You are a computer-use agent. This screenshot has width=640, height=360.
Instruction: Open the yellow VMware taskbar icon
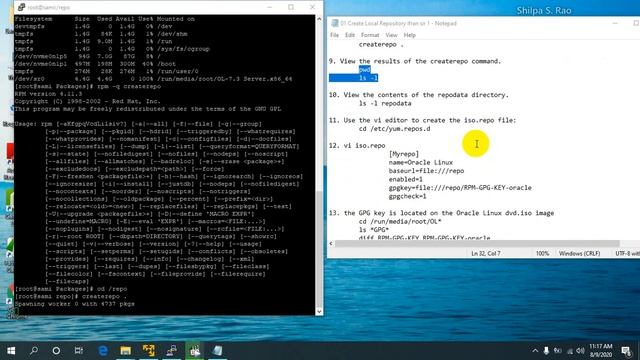pos(149,351)
